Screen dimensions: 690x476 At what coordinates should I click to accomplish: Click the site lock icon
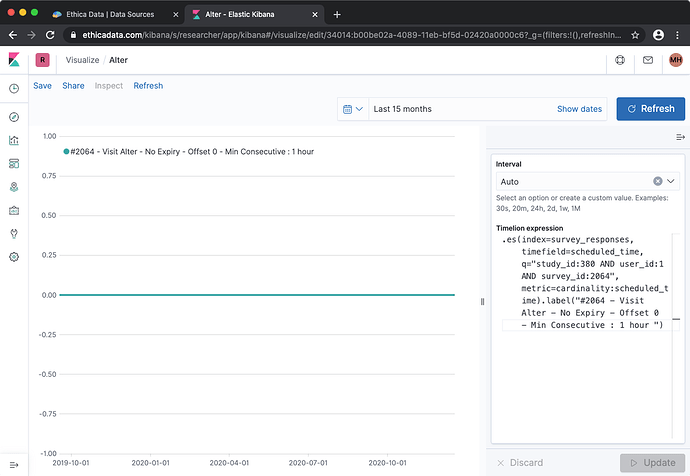[x=73, y=35]
